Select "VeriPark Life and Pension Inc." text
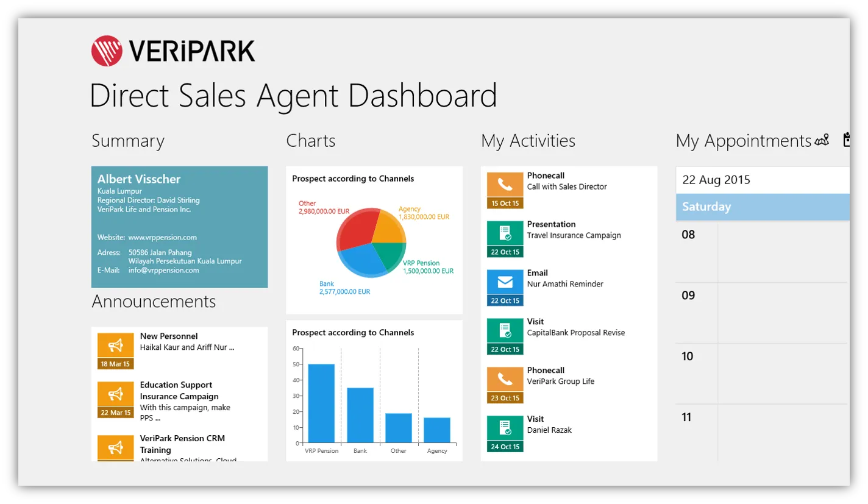Image resolution: width=868 pixels, height=504 pixels. tap(144, 209)
